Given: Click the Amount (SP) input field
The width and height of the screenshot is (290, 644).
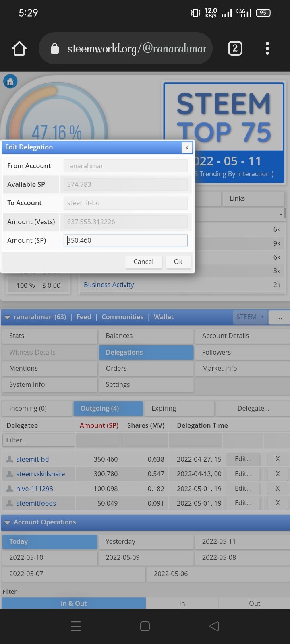Looking at the screenshot, I should (x=125, y=240).
